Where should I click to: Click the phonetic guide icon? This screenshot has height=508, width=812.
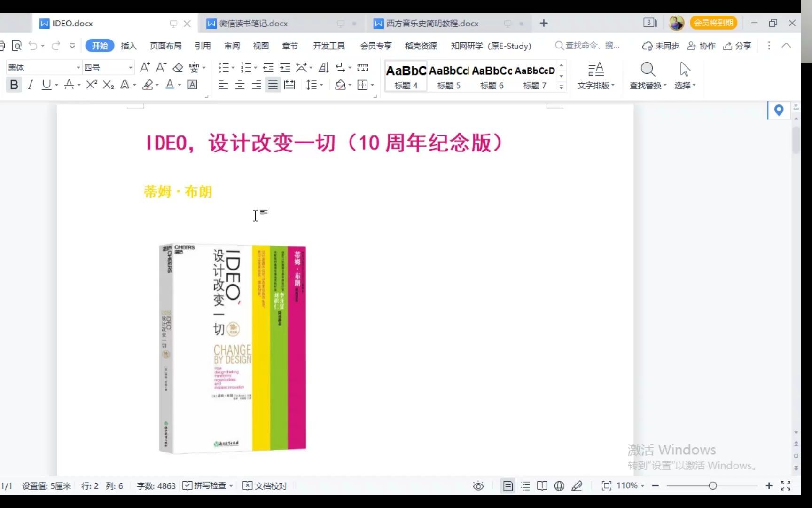[194, 68]
